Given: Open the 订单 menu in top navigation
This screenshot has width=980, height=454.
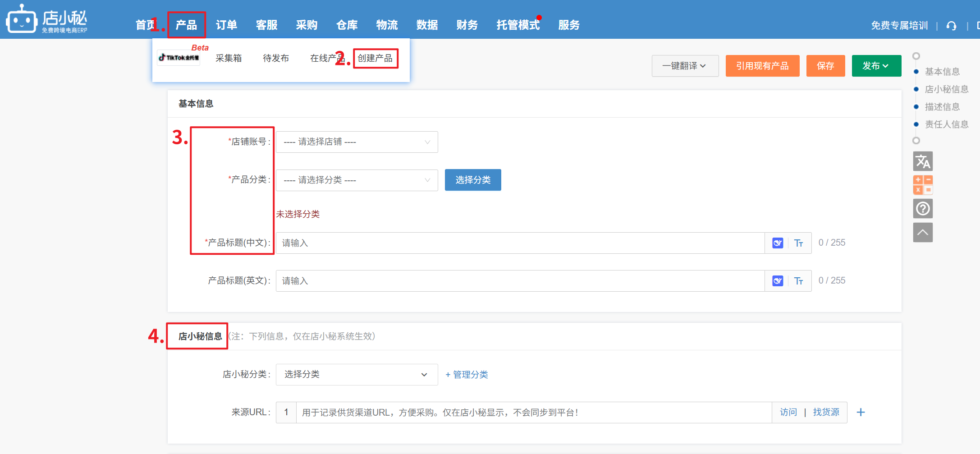Looking at the screenshot, I should click(x=226, y=25).
